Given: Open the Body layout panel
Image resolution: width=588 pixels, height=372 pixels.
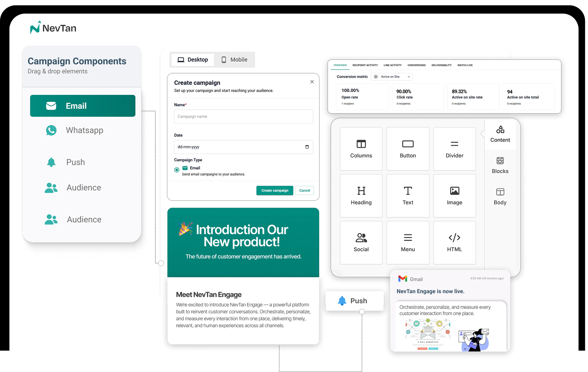Looking at the screenshot, I should click(x=500, y=197).
